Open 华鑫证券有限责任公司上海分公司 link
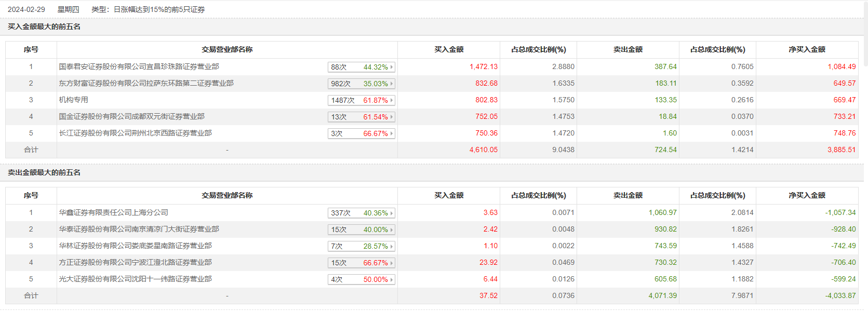The image size is (868, 311). click(x=113, y=212)
